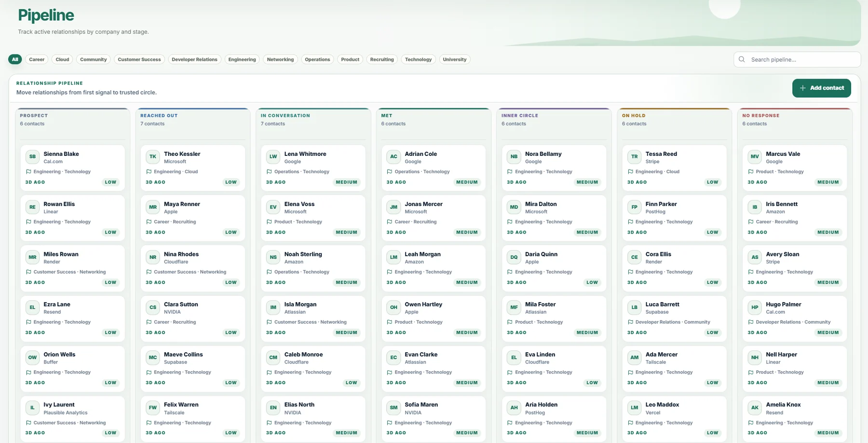Filter pipeline by Networking chip
The image size is (868, 443).
click(x=280, y=59)
